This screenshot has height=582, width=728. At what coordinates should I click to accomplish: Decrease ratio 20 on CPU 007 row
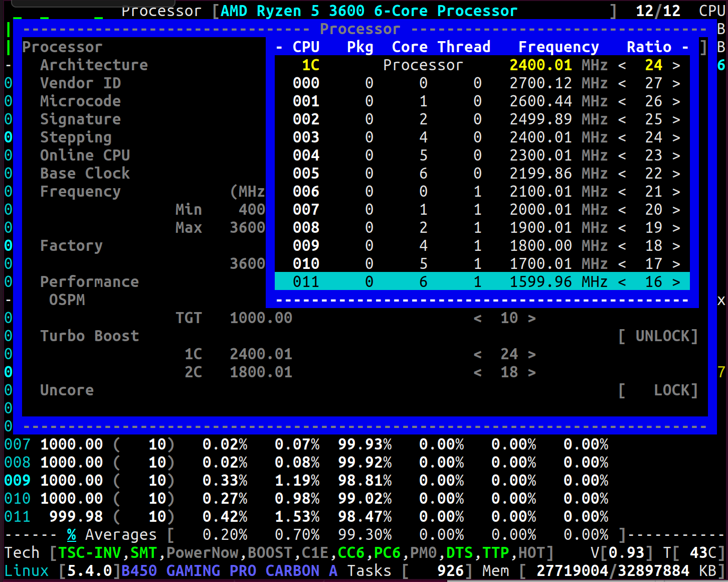(x=622, y=210)
